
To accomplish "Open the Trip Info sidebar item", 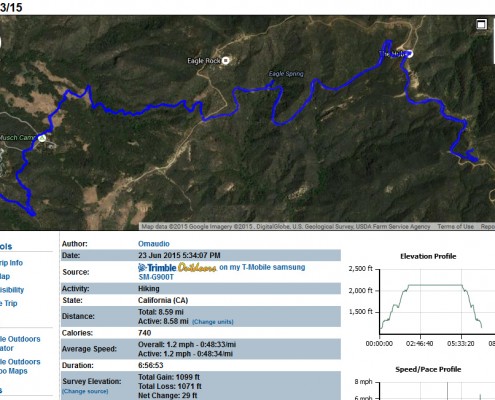I will click(x=11, y=263).
